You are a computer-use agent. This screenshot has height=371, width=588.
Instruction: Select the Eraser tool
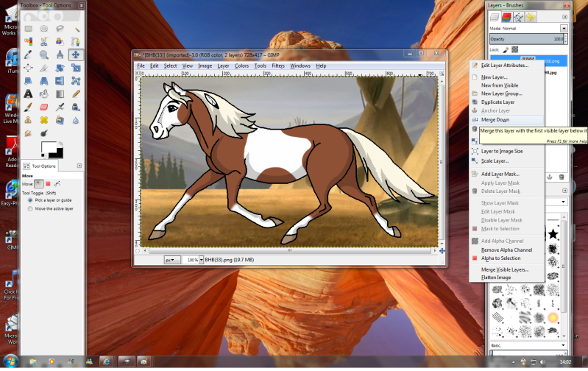coord(44,107)
